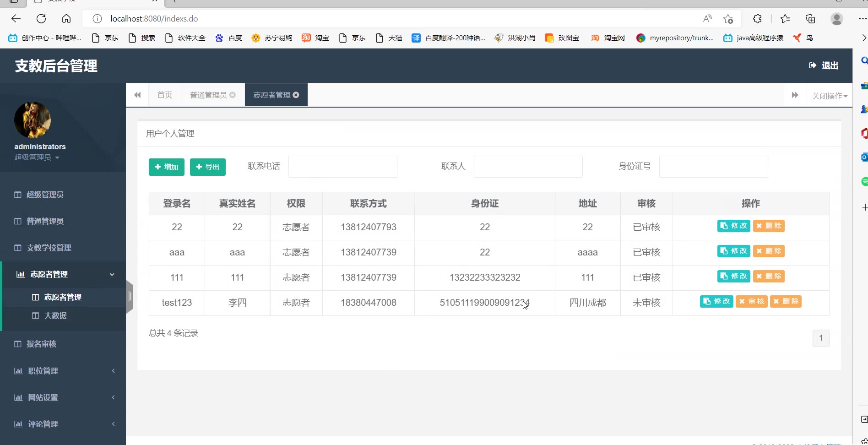
Task: Click the 退出 logout button
Action: click(x=824, y=65)
